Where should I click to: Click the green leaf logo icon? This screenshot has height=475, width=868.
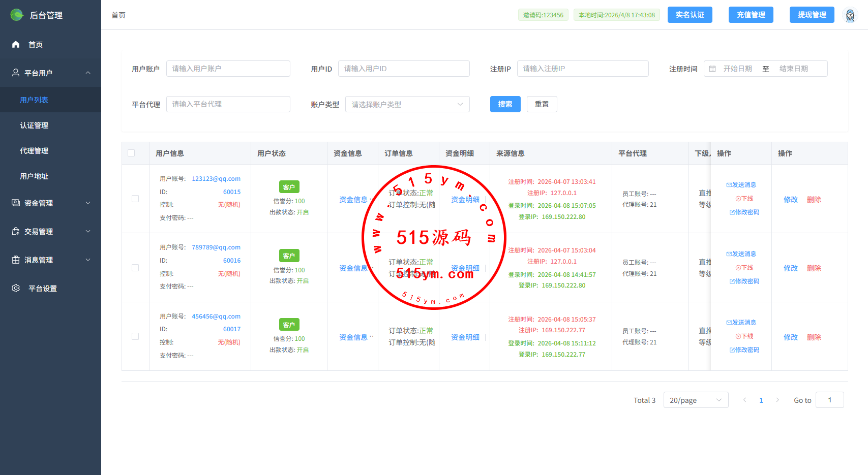(17, 15)
